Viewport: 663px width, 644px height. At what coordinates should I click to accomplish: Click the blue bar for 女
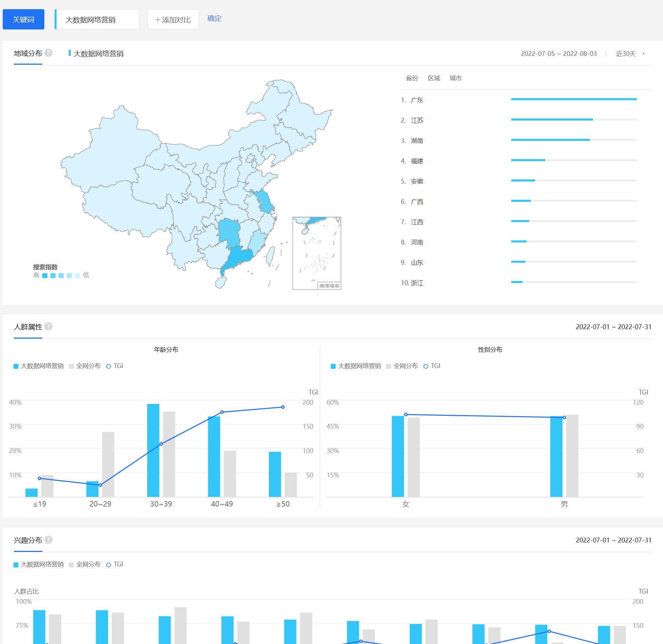coord(398,456)
